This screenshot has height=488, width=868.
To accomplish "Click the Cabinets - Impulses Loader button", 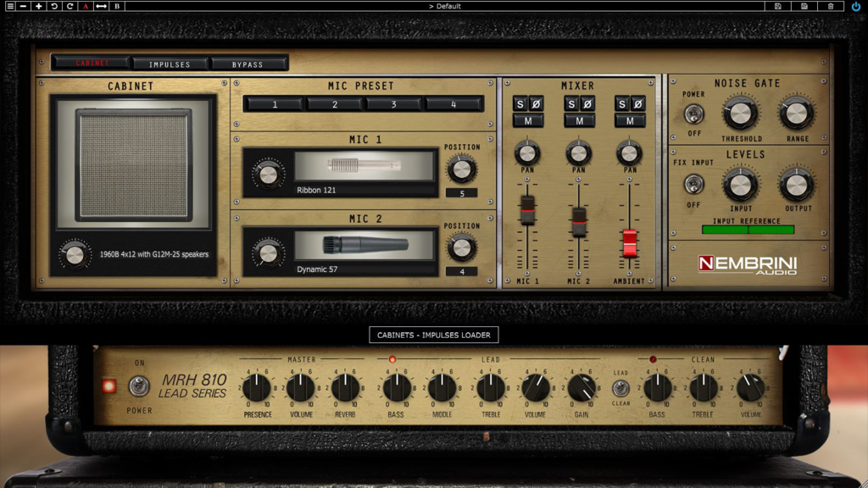I will click(x=433, y=335).
